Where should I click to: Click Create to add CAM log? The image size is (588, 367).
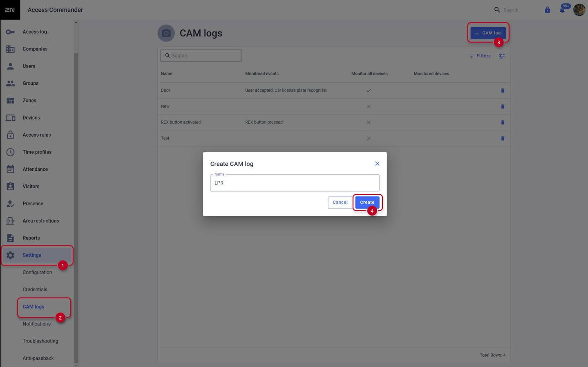tap(367, 202)
